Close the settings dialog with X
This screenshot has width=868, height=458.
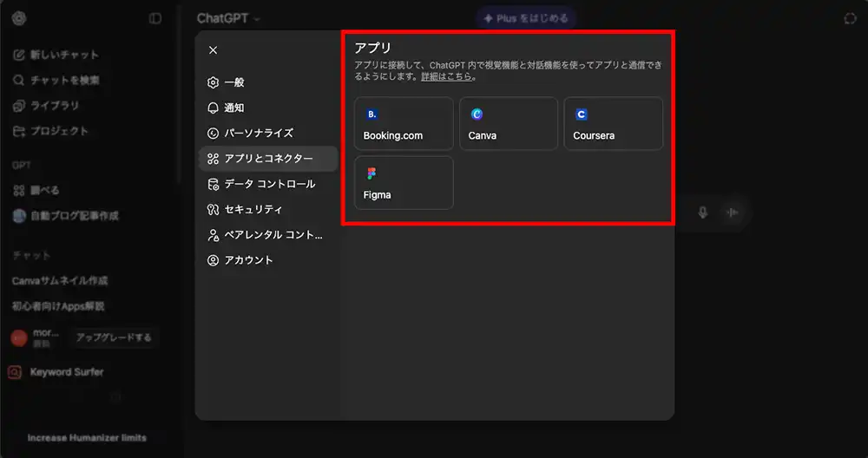214,50
